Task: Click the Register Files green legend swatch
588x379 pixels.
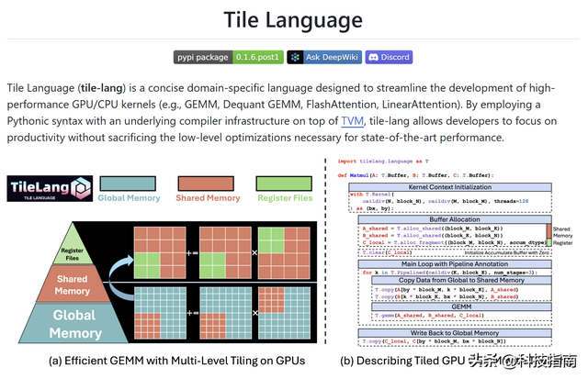Action: [x=284, y=184]
